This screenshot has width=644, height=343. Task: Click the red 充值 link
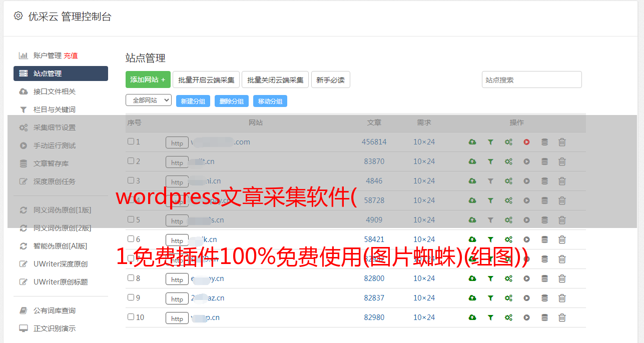[x=71, y=55]
